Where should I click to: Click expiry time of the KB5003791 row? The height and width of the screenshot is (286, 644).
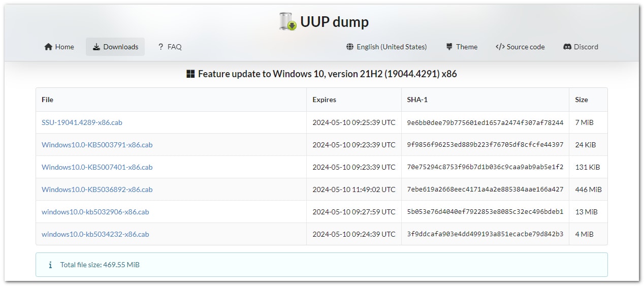click(354, 145)
